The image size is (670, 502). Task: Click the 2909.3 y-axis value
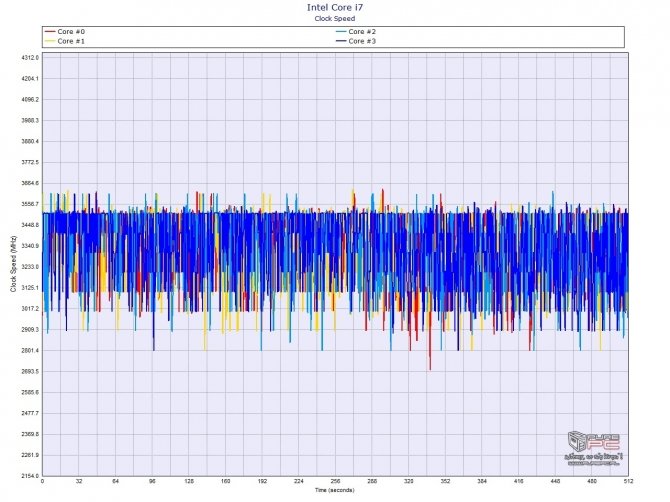30,330
